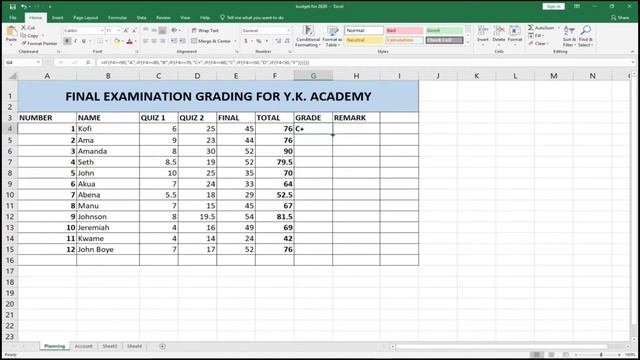Viewport: 640px width, 360px height.
Task: Click the Insert Function fx icon
Action: click(x=88, y=62)
